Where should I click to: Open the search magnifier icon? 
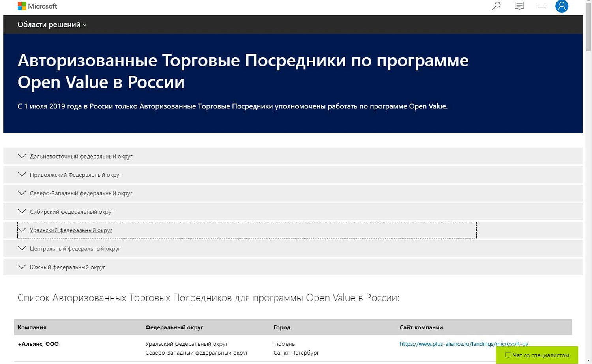[x=496, y=6]
